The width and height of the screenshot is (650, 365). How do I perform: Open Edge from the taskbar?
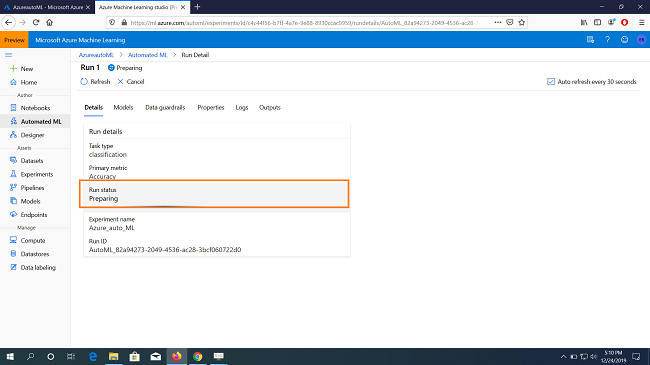[93, 357]
